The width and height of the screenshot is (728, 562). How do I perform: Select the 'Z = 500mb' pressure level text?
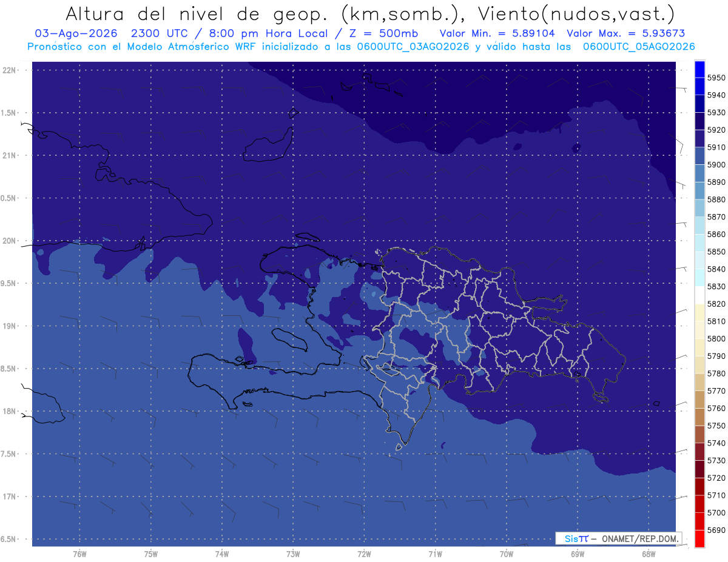[383, 33]
